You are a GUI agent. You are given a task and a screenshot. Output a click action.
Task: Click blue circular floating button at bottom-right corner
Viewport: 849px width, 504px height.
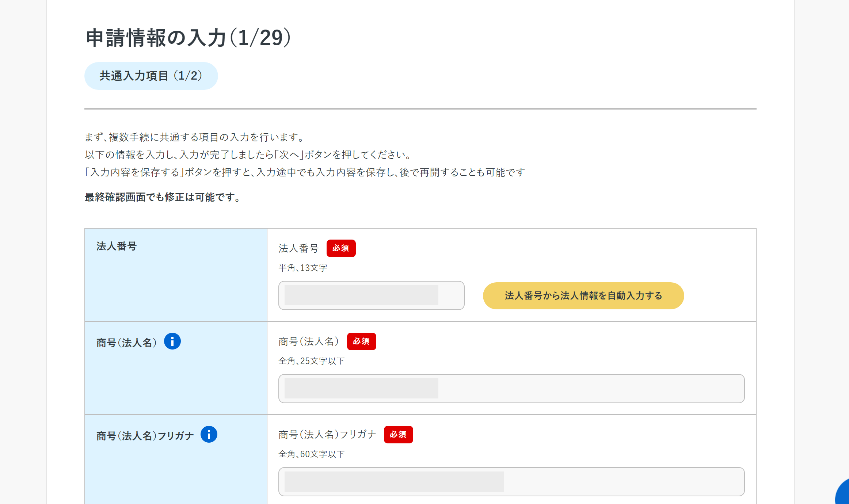843,495
